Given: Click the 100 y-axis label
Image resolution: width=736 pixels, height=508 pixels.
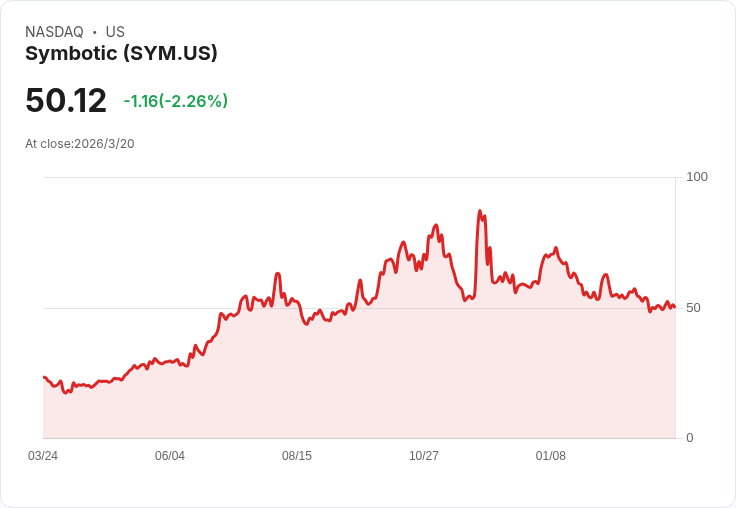Looking at the screenshot, I should 697,177.
